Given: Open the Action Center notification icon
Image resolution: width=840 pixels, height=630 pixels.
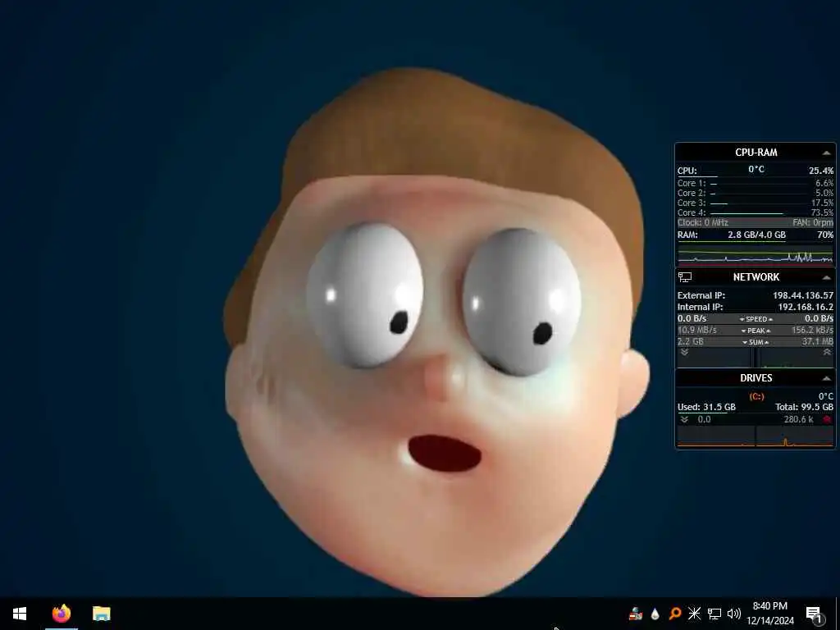Looking at the screenshot, I should click(814, 614).
